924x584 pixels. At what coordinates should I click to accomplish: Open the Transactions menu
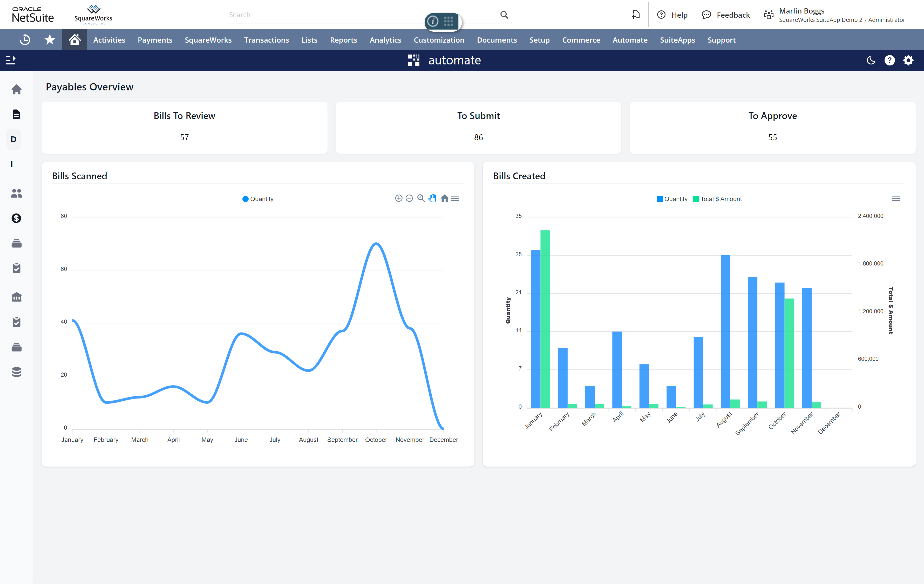pyautogui.click(x=266, y=40)
